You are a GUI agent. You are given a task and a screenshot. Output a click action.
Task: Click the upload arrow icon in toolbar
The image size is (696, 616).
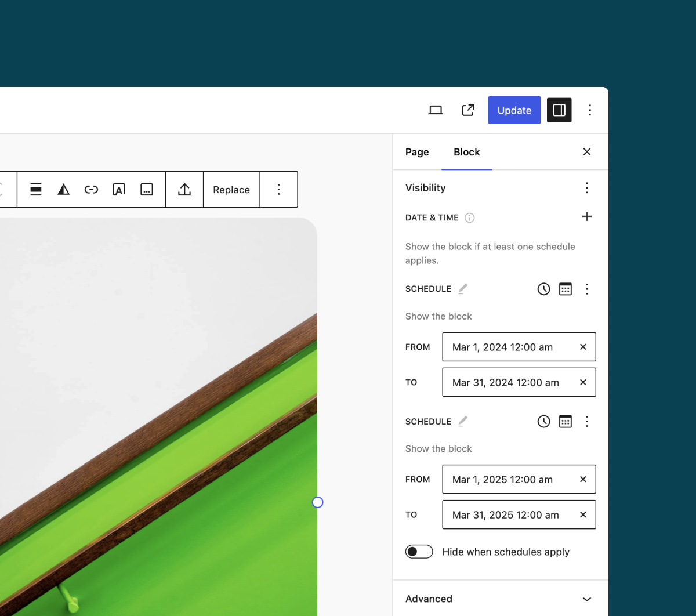click(184, 190)
